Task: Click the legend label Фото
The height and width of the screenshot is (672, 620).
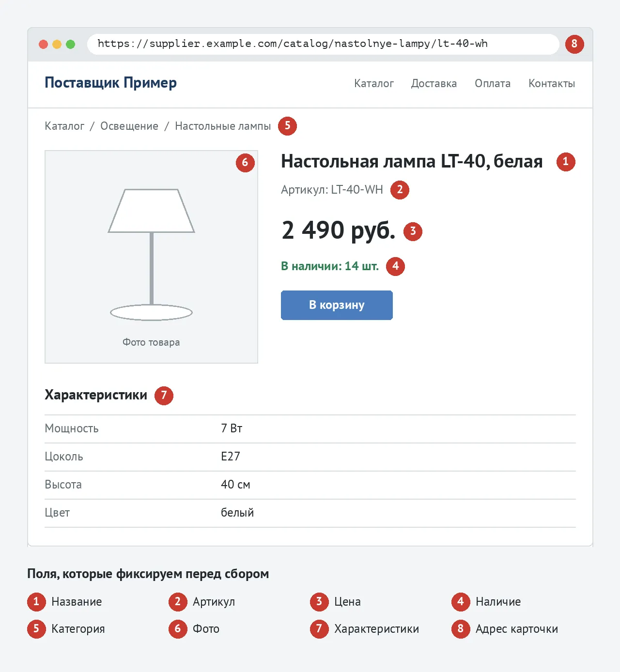Action: coord(206,629)
